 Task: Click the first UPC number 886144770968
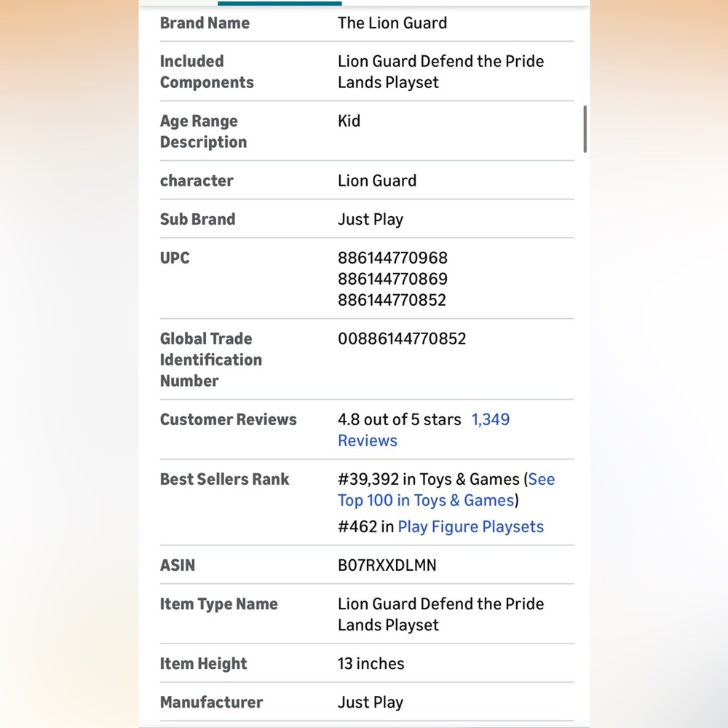[x=392, y=258]
